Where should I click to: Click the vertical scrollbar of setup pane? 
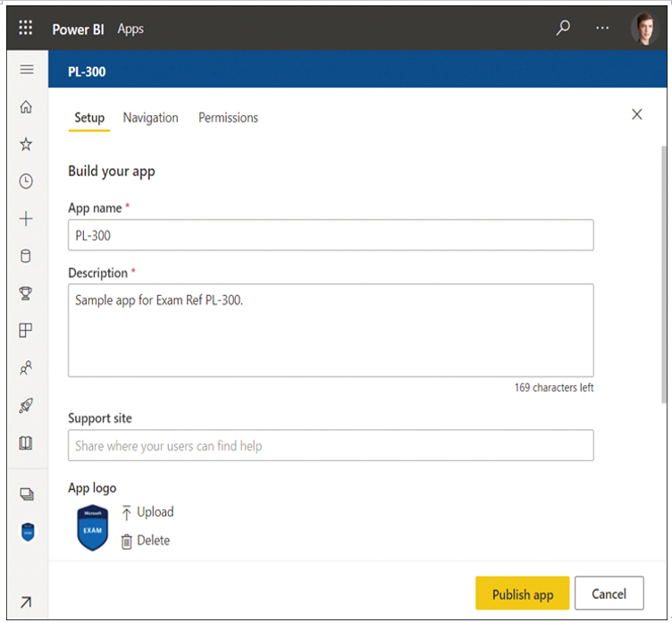coord(663,274)
